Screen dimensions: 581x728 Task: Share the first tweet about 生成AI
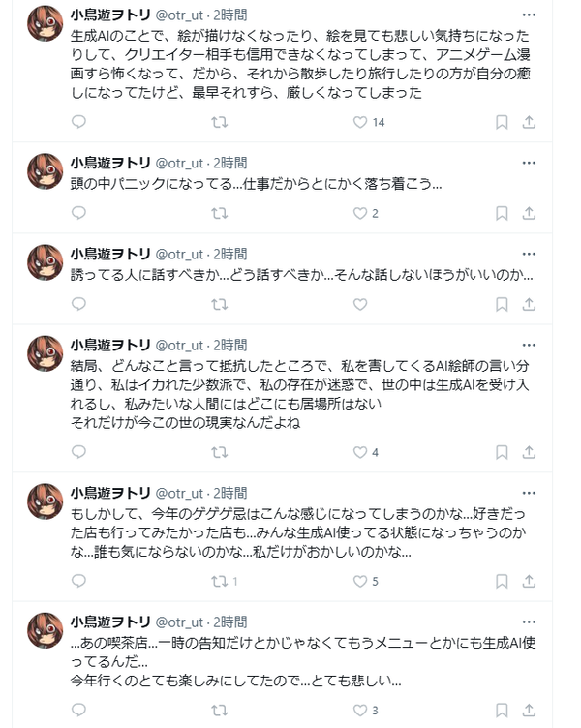529,122
